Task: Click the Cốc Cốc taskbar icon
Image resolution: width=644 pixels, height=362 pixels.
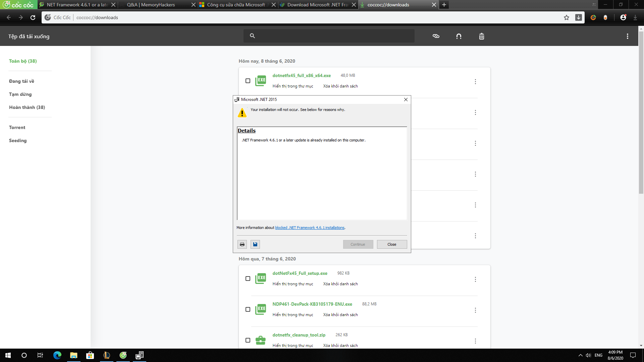Action: (123, 355)
